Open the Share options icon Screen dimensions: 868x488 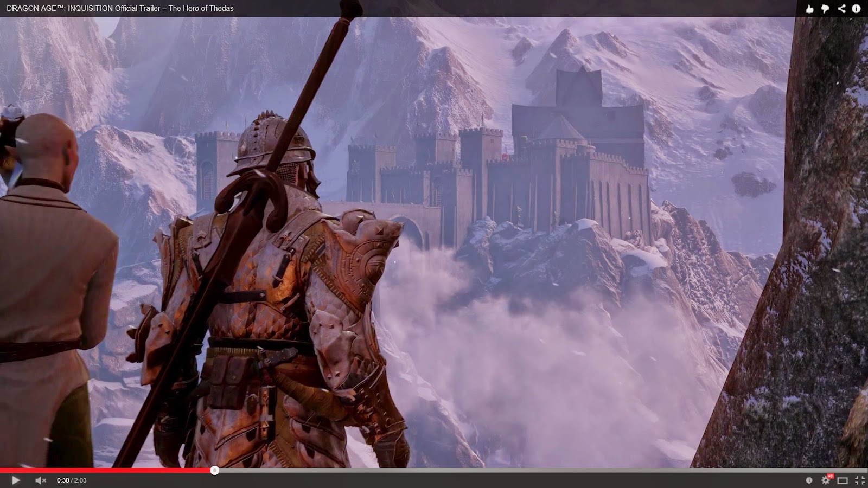tap(841, 8)
